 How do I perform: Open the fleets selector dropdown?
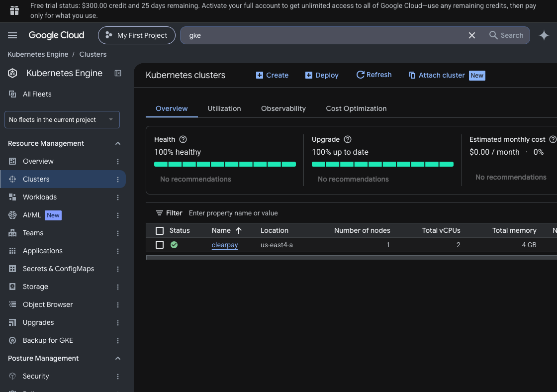(x=62, y=120)
